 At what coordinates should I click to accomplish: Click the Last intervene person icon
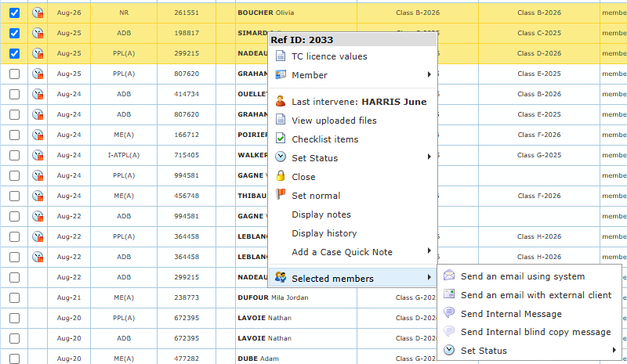tap(281, 102)
